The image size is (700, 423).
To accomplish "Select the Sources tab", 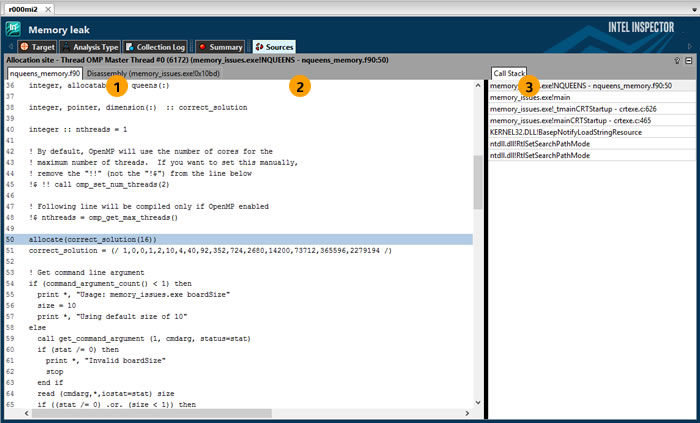I will click(273, 46).
